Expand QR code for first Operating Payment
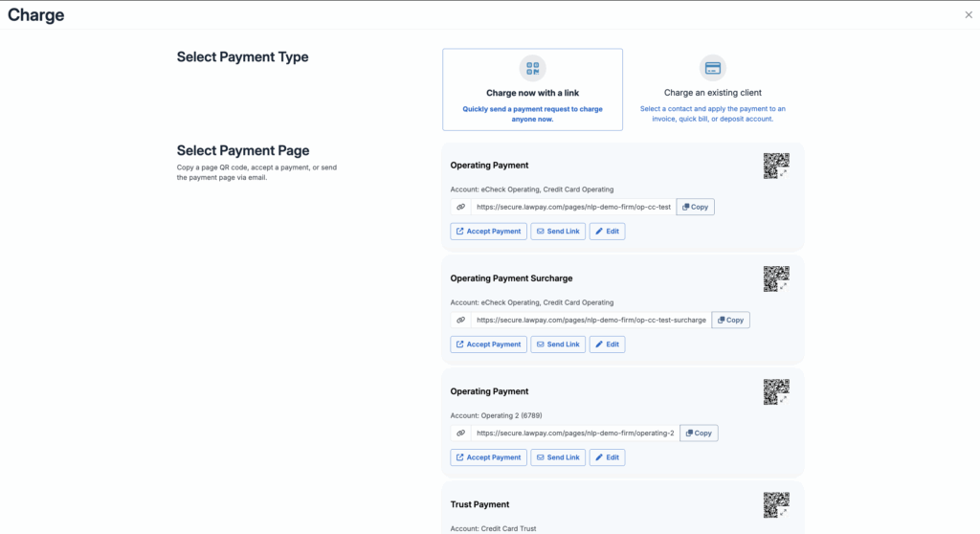The height and width of the screenshot is (534, 980). pos(776,167)
